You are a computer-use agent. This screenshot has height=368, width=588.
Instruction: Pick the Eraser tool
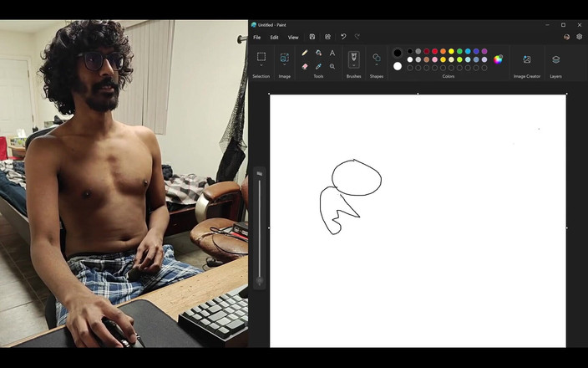[305, 66]
